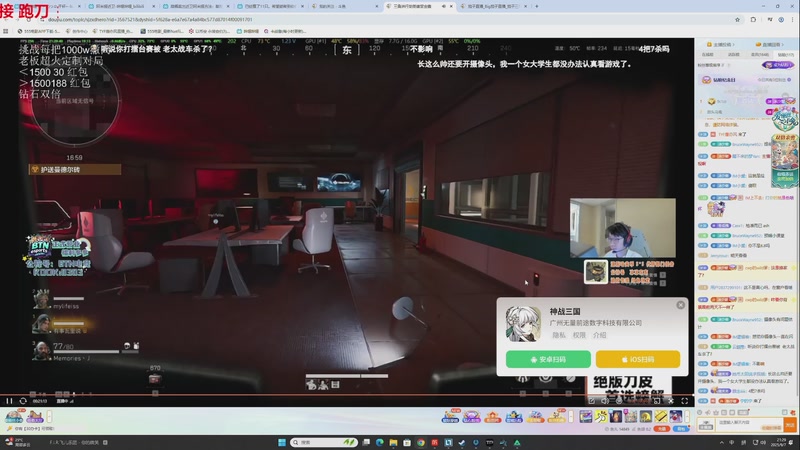Expand the activity icons row expander
Image resolution: width=800 pixels, height=450 pixels.
pos(571,417)
